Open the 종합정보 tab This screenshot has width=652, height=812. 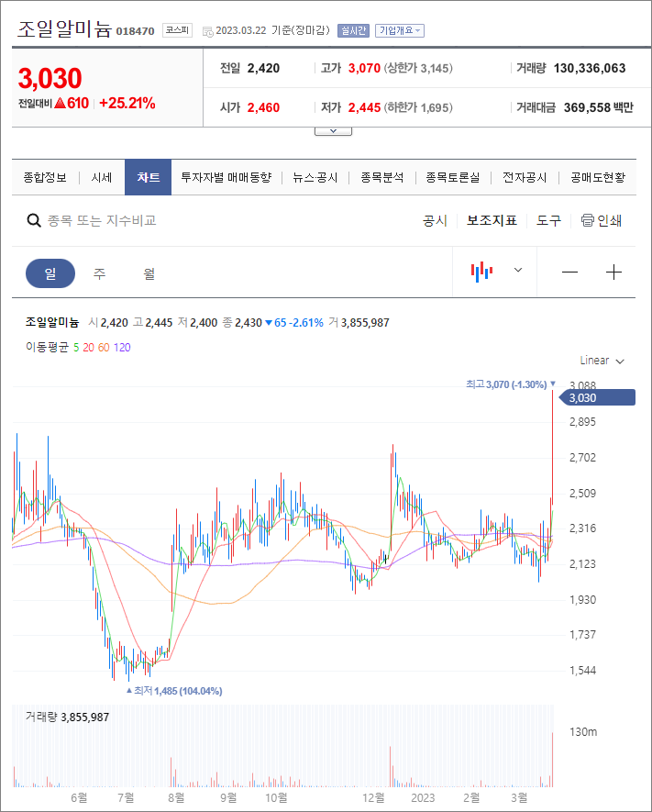point(45,178)
